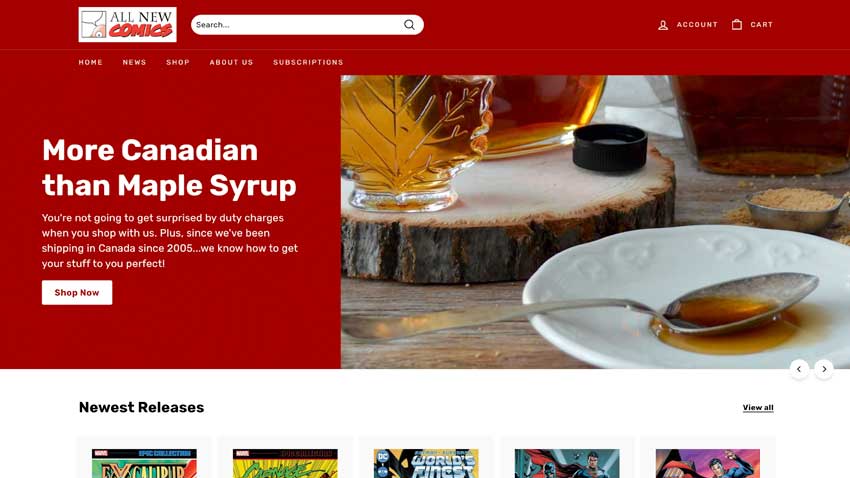Image resolution: width=850 pixels, height=478 pixels.
Task: Open the World's Finest comic thumbnail
Action: [x=426, y=463]
